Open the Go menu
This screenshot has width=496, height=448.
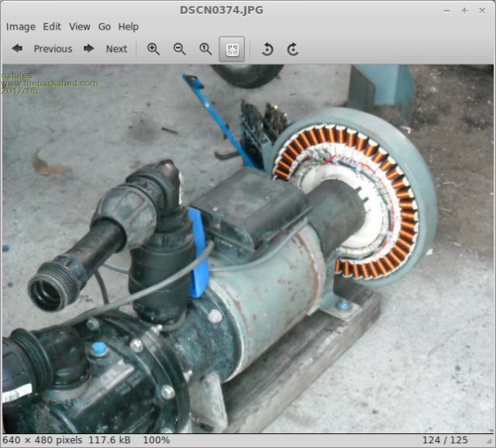(105, 26)
